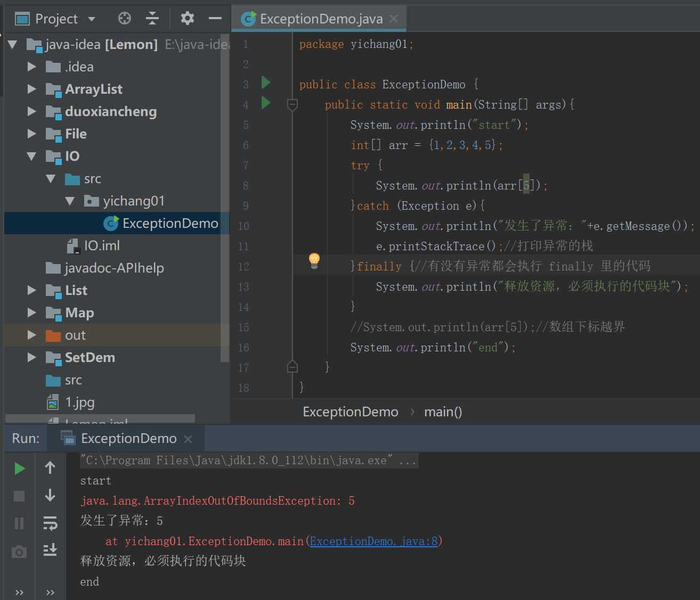This screenshot has height=600, width=700.
Task: Close the ExceptionDemo Run tab
Action: click(188, 439)
